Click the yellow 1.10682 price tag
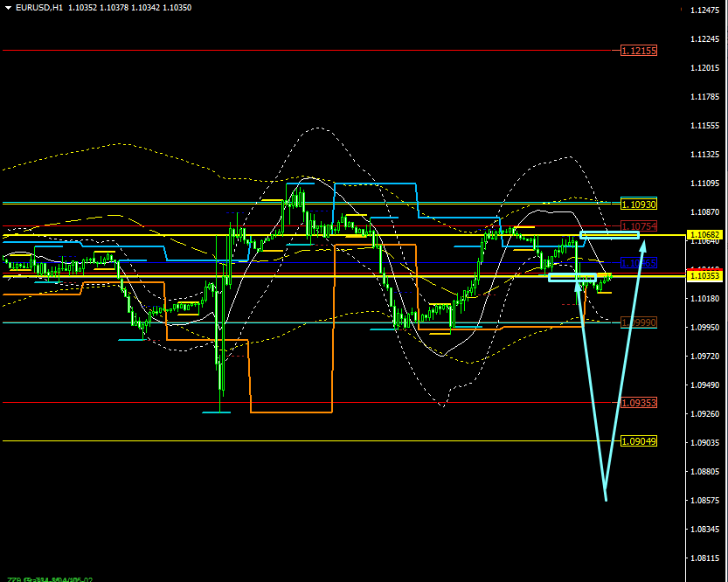728x582 pixels. coord(705,235)
